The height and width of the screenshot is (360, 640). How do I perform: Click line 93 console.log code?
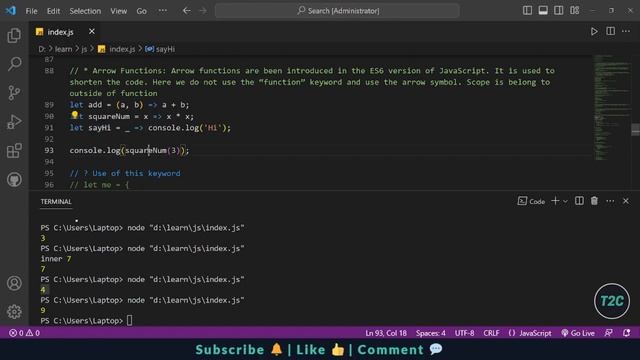pyautogui.click(x=129, y=151)
